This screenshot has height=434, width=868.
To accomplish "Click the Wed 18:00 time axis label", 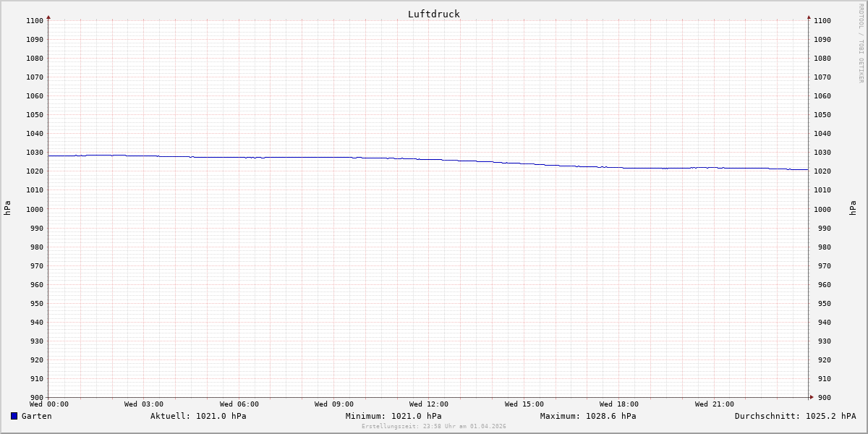I will point(619,404).
